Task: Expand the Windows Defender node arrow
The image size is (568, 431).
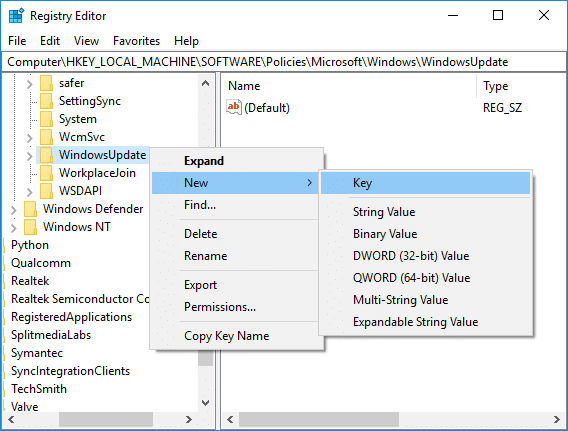Action: 13,210
